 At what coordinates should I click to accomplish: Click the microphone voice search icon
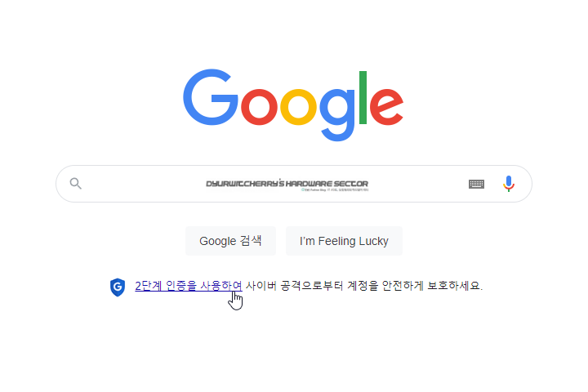pos(509,184)
